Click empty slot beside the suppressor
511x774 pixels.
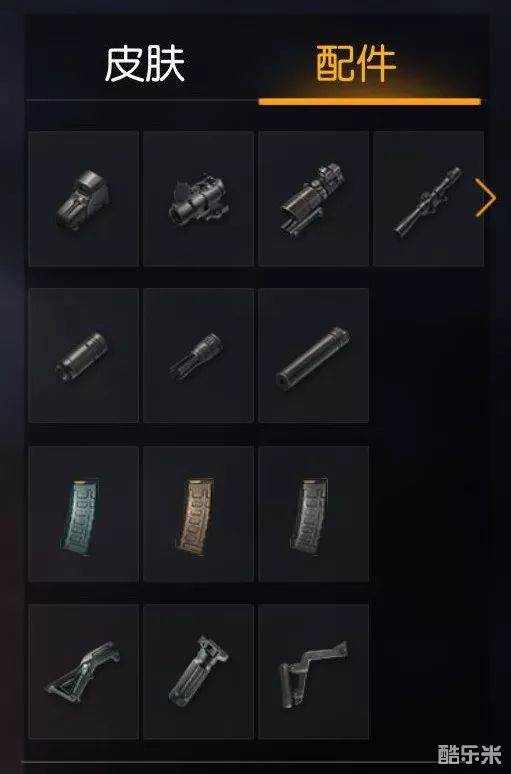[428, 355]
